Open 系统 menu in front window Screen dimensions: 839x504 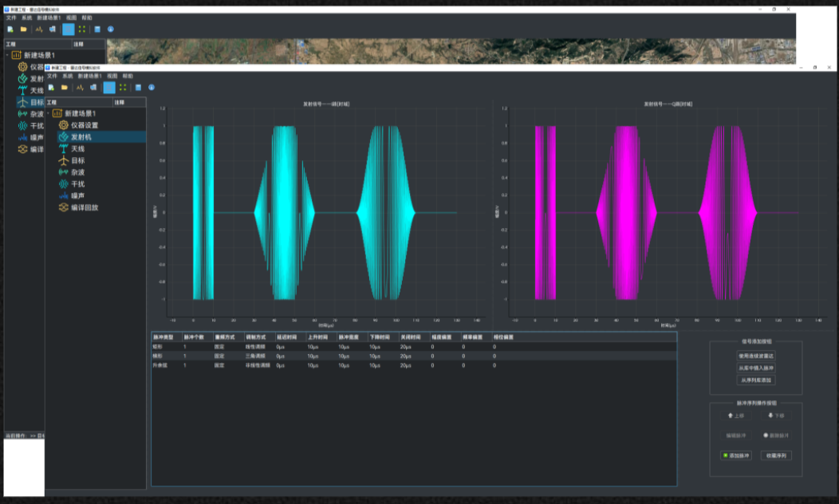click(x=68, y=76)
